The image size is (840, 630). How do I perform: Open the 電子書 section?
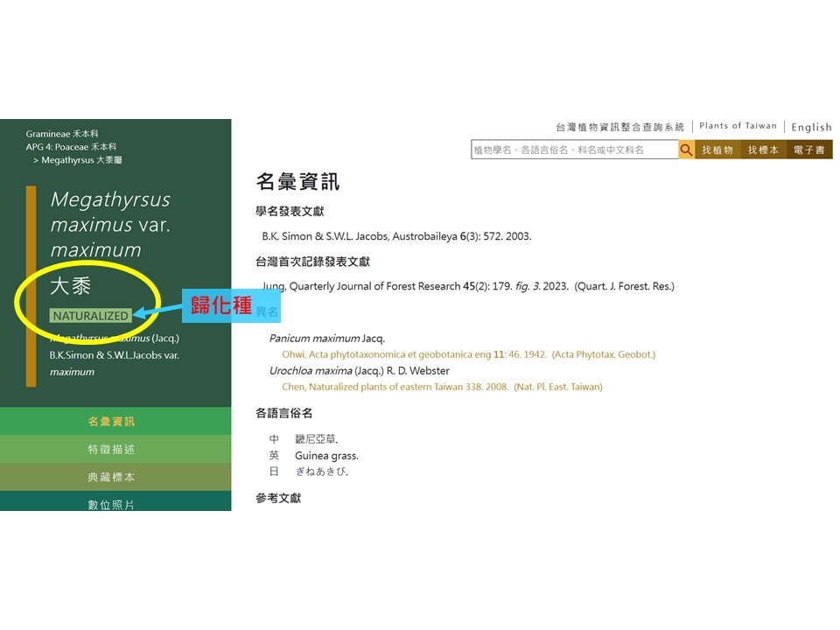tap(809, 150)
